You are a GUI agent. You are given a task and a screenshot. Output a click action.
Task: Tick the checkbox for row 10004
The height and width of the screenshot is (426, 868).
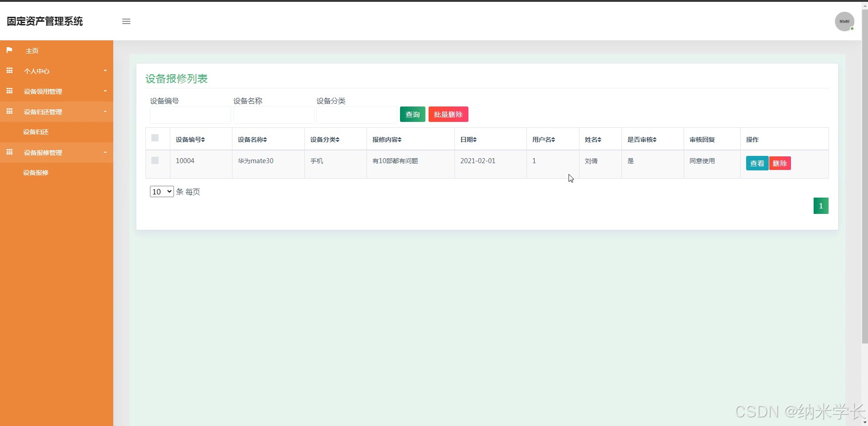[x=155, y=160]
